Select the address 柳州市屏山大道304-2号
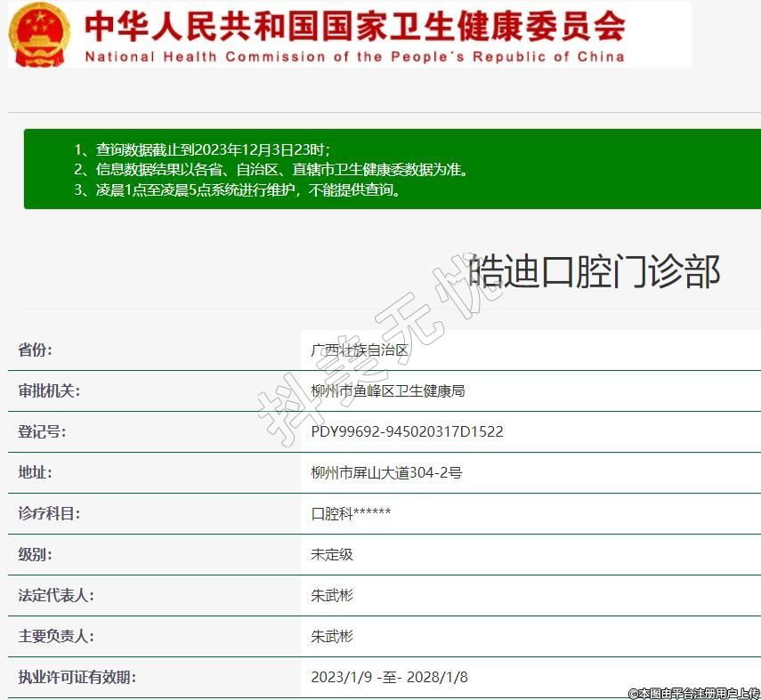Viewport: 761px width, 700px height. click(x=386, y=472)
